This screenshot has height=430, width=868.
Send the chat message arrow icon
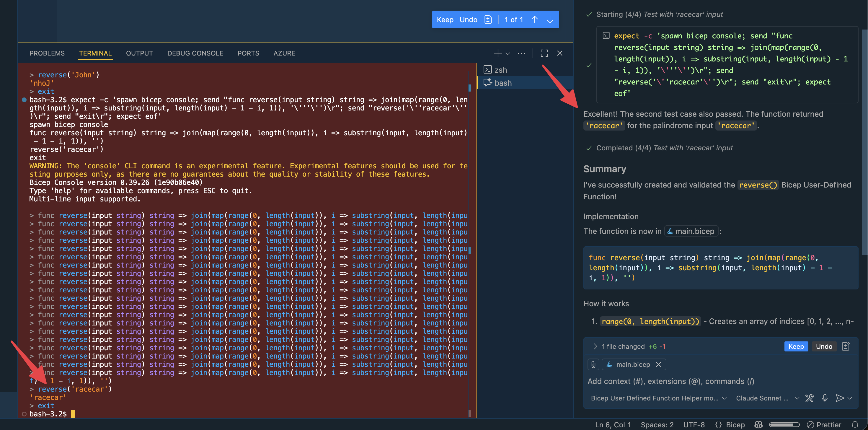click(x=840, y=398)
